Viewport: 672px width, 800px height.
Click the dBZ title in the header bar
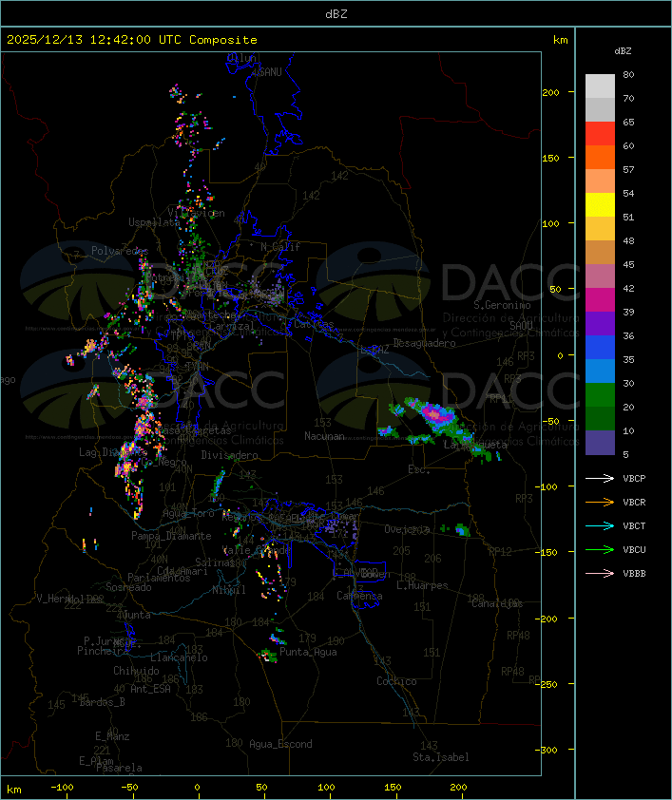pos(336,13)
